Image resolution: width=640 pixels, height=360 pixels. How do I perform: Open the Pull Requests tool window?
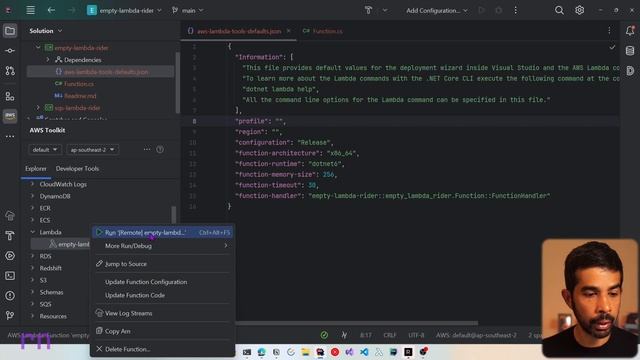click(10, 71)
